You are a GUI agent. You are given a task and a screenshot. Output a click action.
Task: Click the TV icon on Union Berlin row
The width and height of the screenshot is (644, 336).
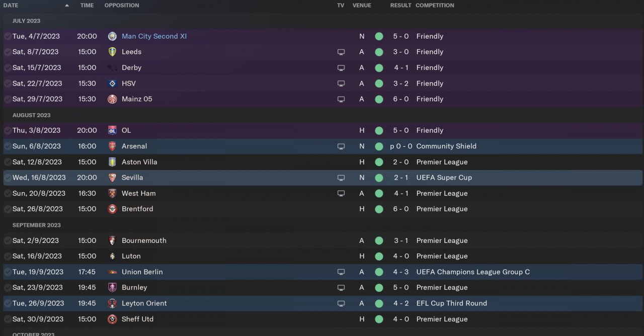(341, 272)
